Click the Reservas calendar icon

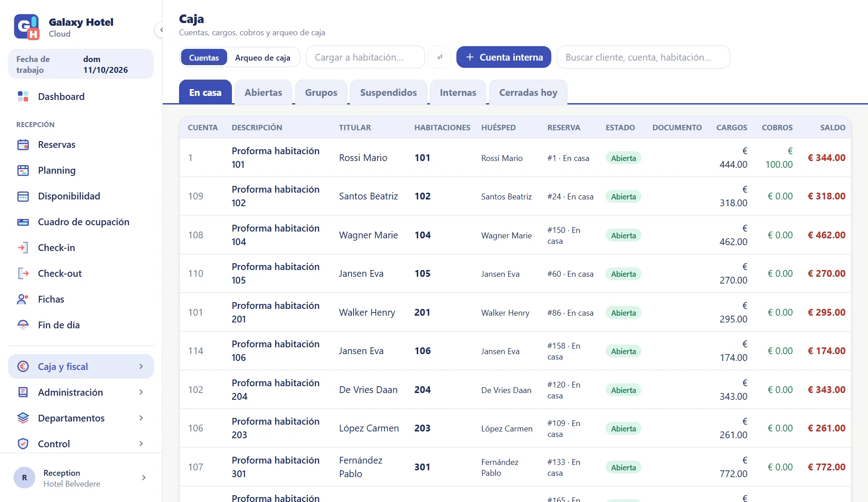(x=23, y=145)
